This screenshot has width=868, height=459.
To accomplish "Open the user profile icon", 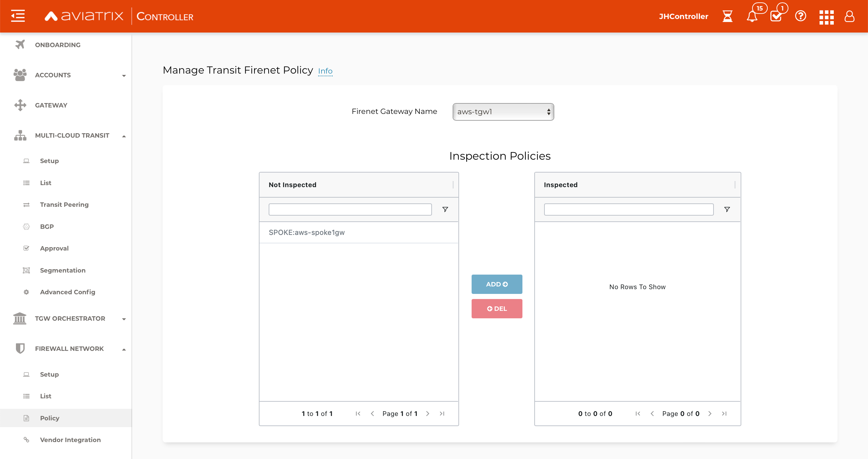I will (x=849, y=17).
